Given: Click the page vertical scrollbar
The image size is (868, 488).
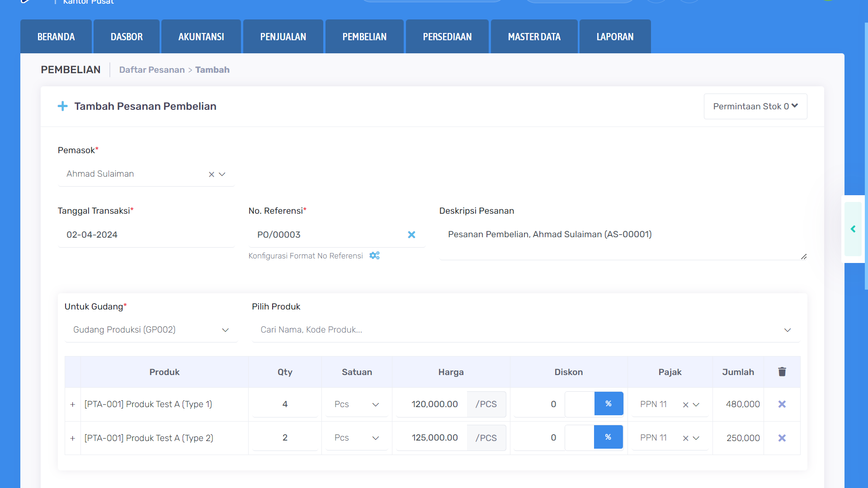Looking at the screenshot, I should click(866, 156).
